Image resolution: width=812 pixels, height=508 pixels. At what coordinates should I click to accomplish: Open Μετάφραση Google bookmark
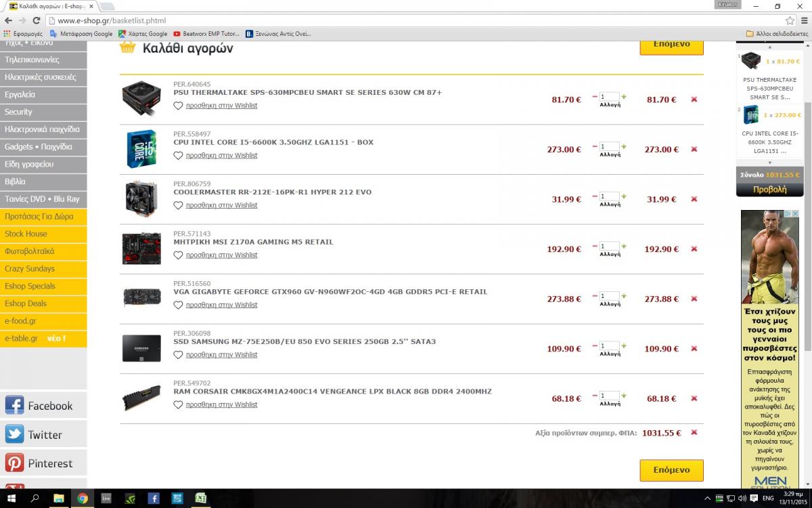coord(81,33)
